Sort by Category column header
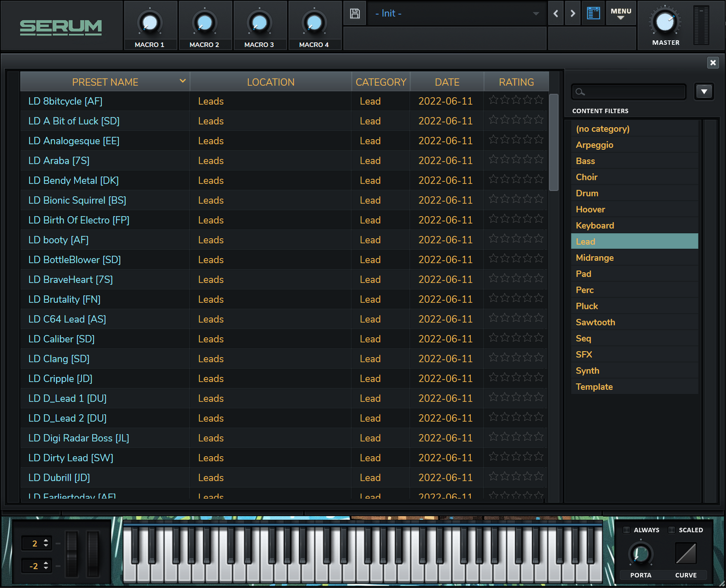Viewport: 726px width, 588px height. pyautogui.click(x=381, y=82)
